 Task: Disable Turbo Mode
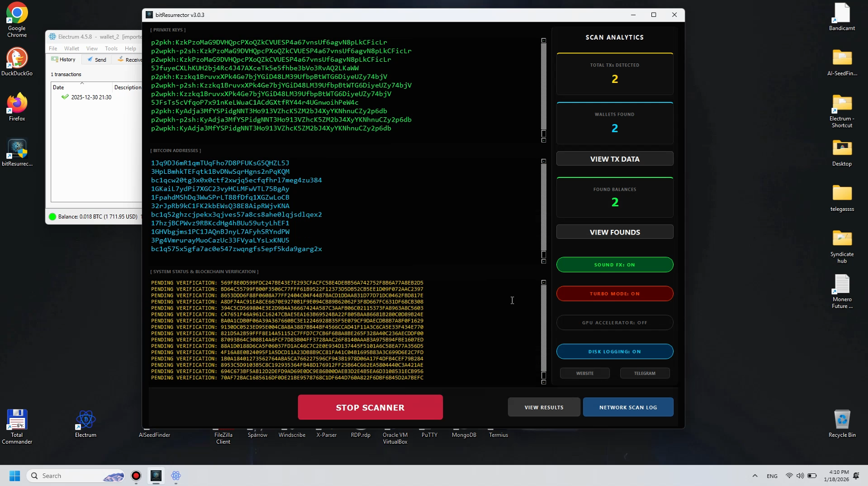click(614, 294)
